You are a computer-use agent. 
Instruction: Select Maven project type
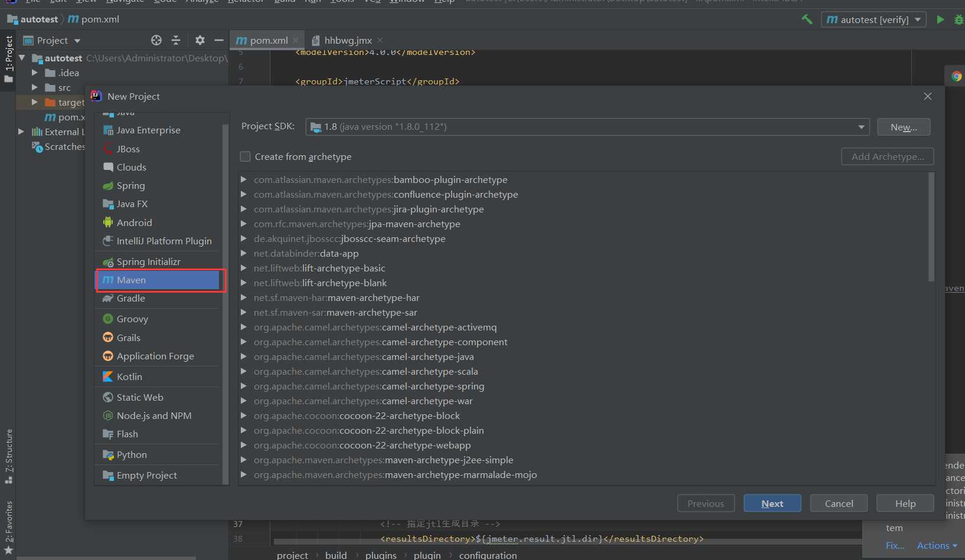click(x=158, y=280)
